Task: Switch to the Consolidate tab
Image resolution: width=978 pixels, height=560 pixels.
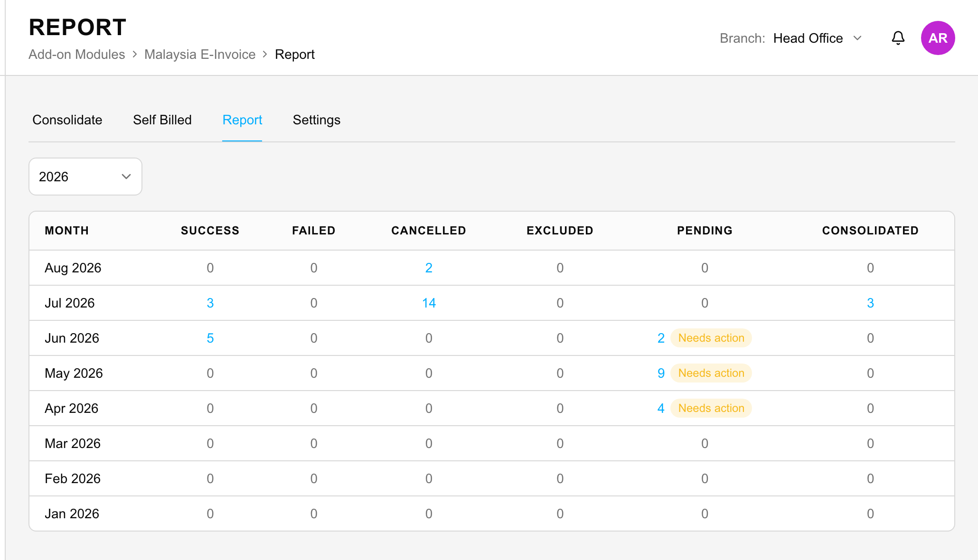Action: (67, 120)
